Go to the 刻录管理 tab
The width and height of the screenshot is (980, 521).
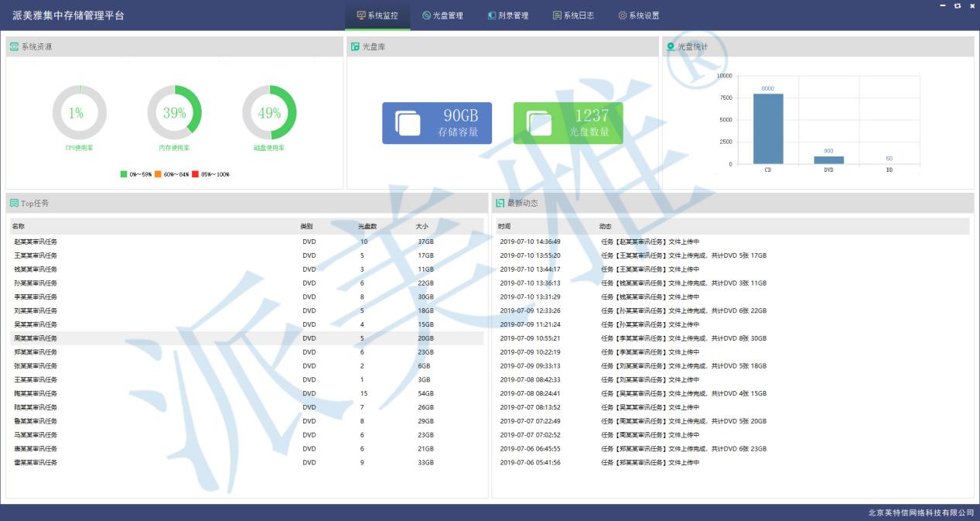click(x=508, y=15)
